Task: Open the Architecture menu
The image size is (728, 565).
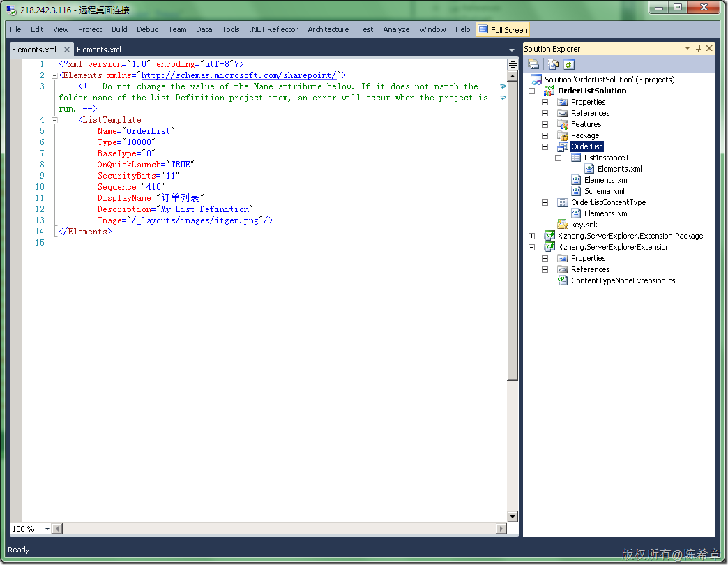Action: click(x=328, y=29)
